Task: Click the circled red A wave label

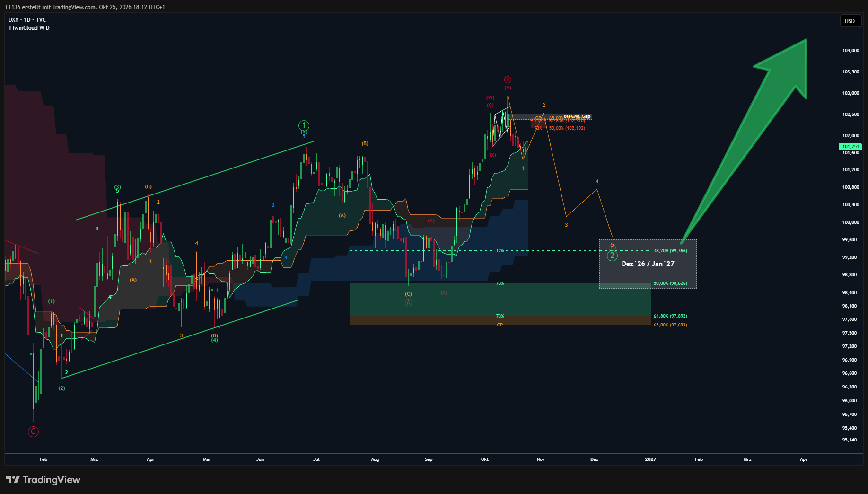Action: tap(408, 303)
